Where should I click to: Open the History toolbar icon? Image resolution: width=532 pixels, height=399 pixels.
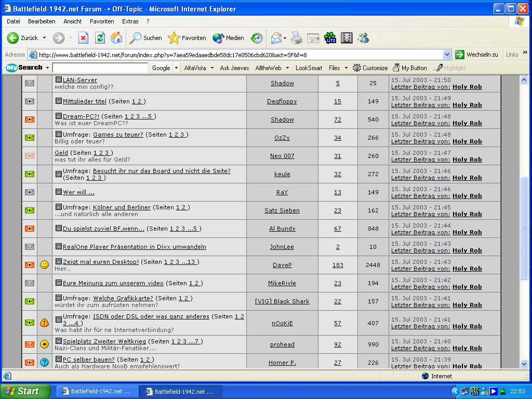pos(257,38)
